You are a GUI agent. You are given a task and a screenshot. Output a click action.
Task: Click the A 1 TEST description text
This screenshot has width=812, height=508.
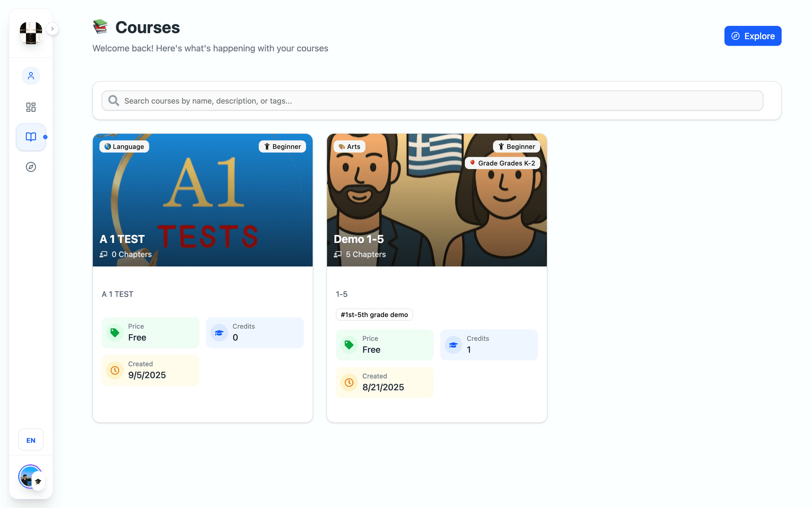117,294
